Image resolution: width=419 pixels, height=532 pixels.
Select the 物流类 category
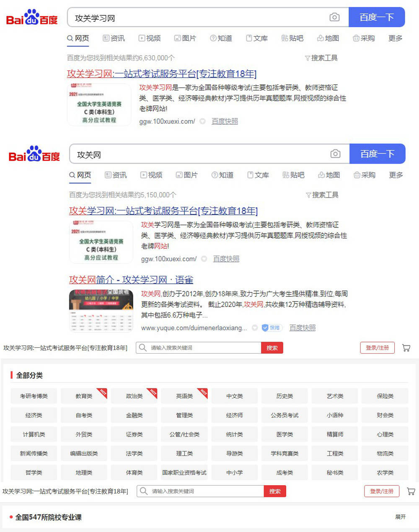click(385, 453)
